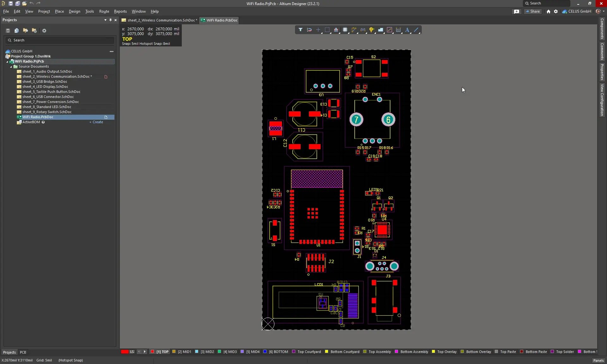This screenshot has height=364, width=607.
Task: Click the Projects panel search field
Action: pyautogui.click(x=60, y=40)
